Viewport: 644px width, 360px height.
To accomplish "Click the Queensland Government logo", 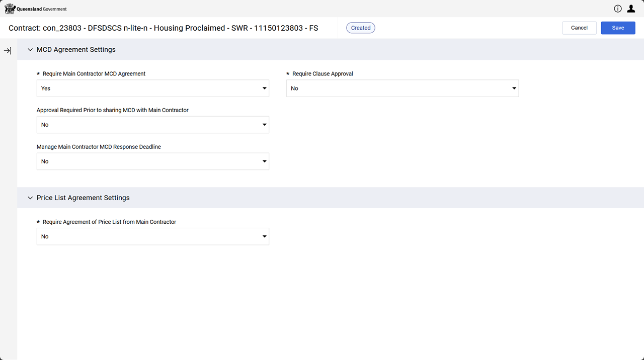I will pos(35,9).
